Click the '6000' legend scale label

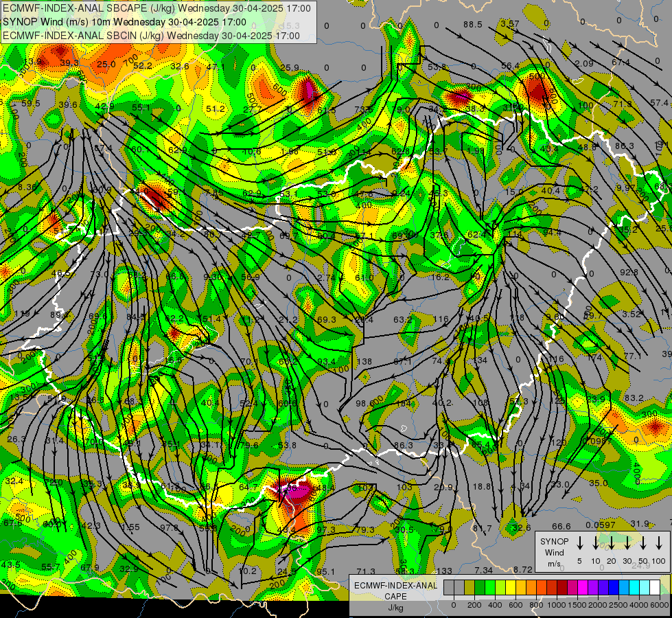coord(660,605)
